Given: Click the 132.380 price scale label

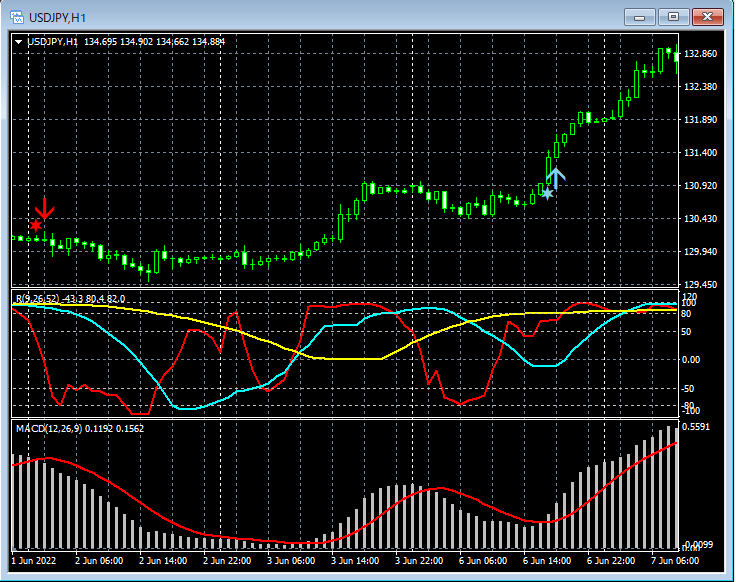Looking at the screenshot, I should pyautogui.click(x=700, y=87).
